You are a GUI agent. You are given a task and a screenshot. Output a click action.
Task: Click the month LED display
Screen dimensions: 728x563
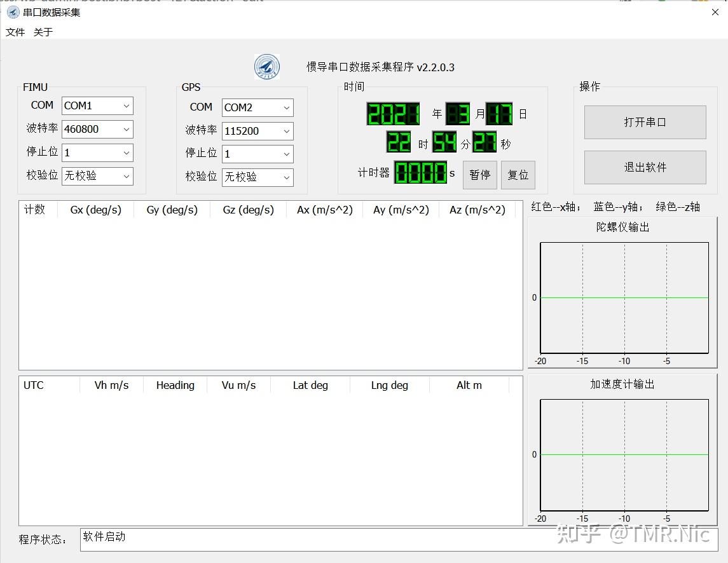pyautogui.click(x=458, y=114)
